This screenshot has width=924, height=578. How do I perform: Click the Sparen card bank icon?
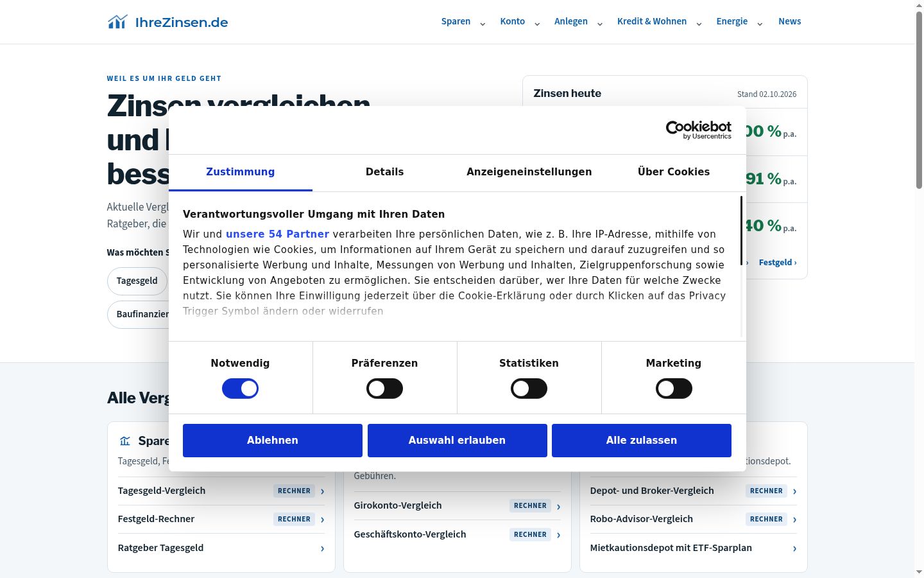click(x=124, y=441)
